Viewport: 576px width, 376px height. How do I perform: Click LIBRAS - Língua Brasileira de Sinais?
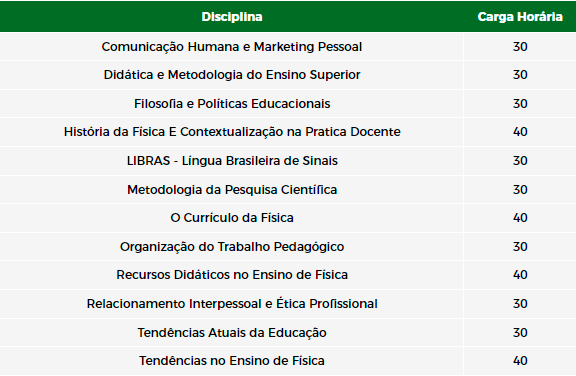coord(232,161)
